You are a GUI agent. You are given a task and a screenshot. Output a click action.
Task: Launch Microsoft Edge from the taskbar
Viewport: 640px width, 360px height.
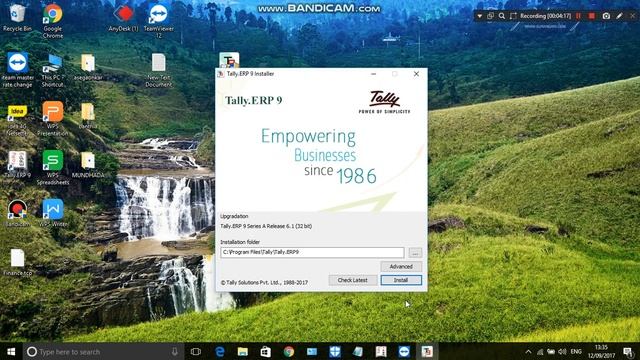pyautogui.click(x=220, y=351)
